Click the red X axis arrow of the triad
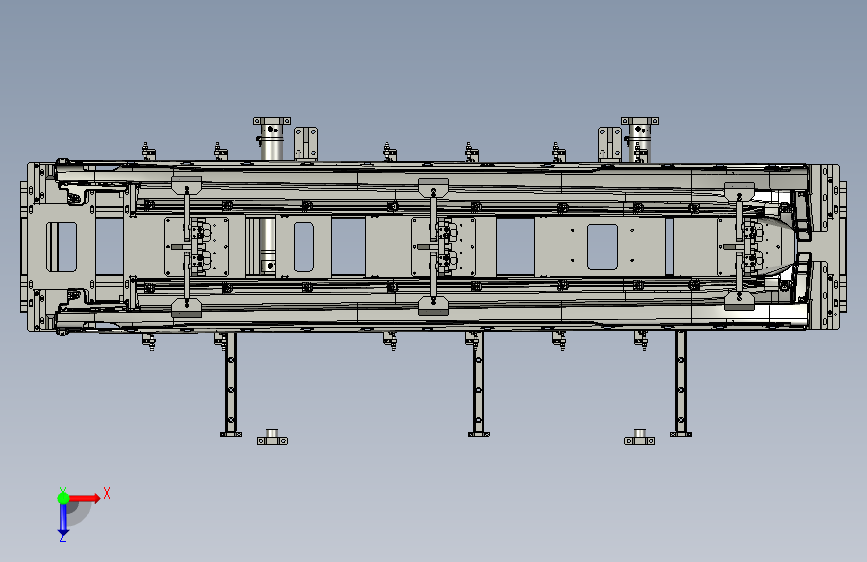The image size is (867, 562). 85,498
